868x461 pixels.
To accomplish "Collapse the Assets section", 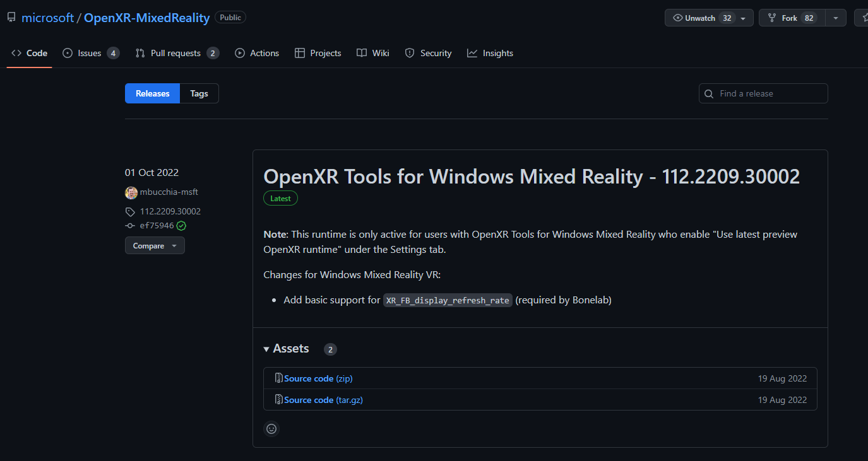I will pyautogui.click(x=287, y=349).
